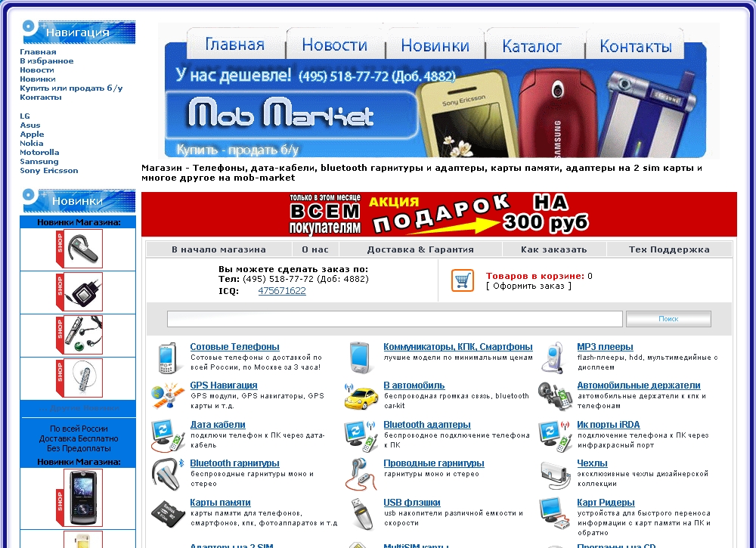Select Nokia in the navigation sidebar

[32, 143]
